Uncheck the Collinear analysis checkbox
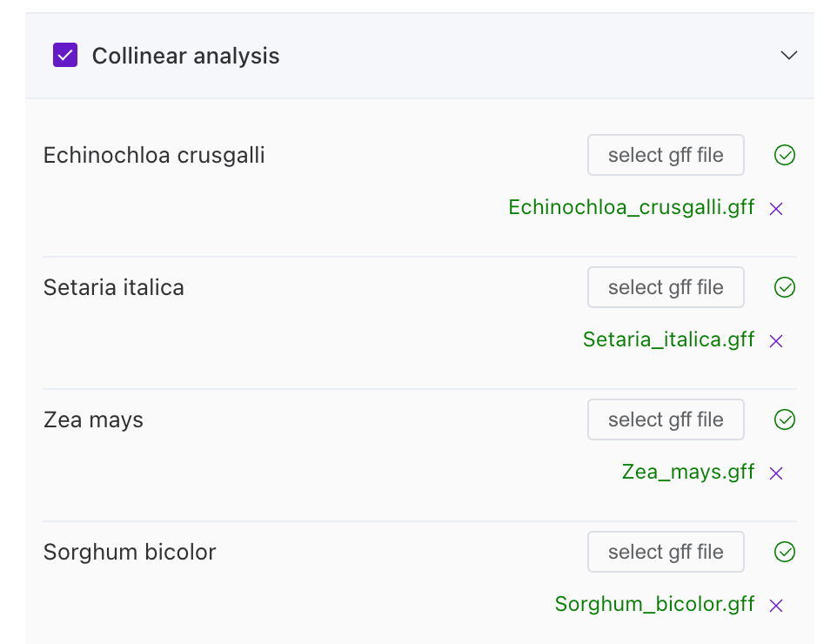 (x=65, y=56)
